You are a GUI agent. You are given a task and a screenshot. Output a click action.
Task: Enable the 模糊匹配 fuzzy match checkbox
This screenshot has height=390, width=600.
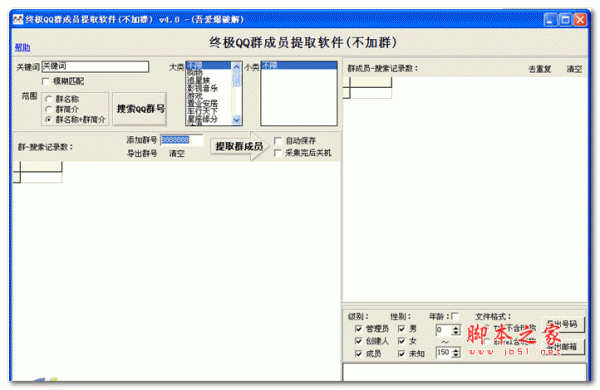coord(46,82)
